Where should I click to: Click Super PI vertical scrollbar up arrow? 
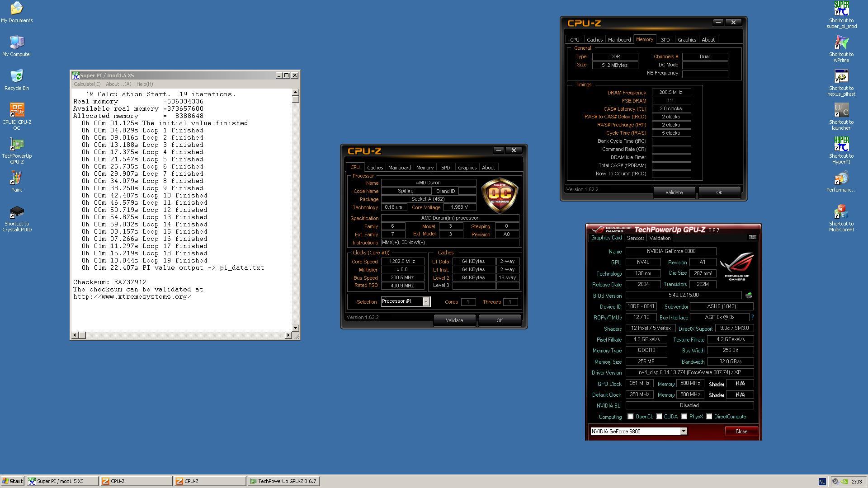(296, 92)
